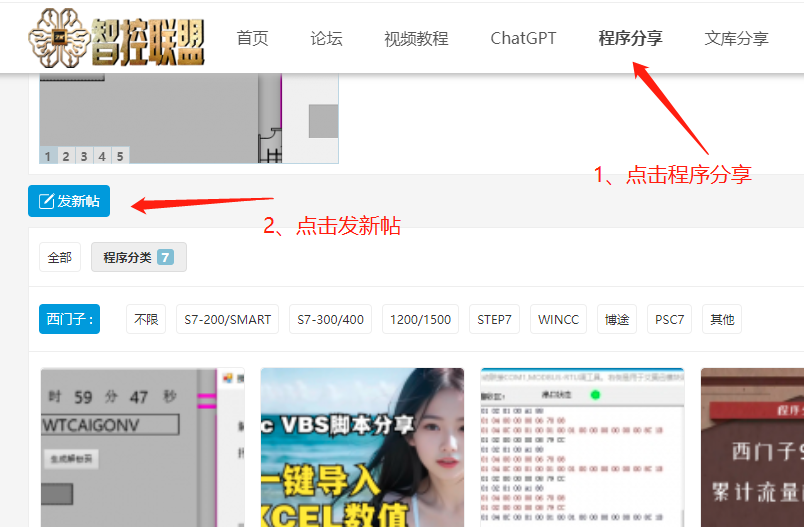Viewport: 804px width, 527px height.
Task: Select ChatGPT in the top navigation
Action: point(523,39)
